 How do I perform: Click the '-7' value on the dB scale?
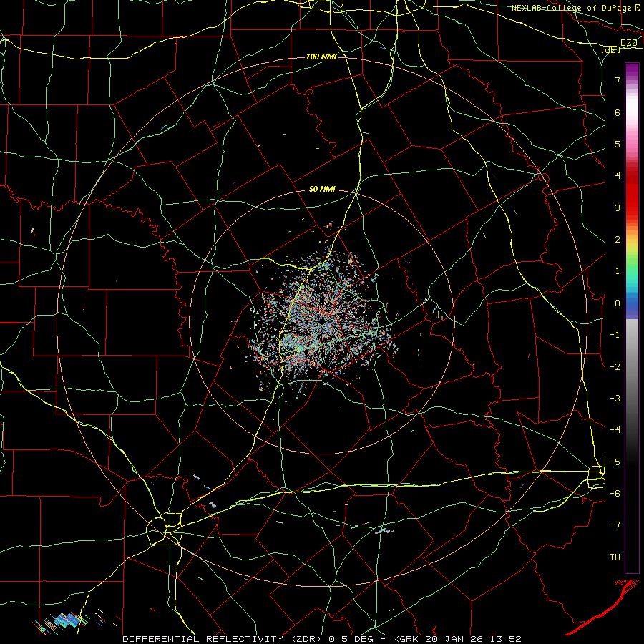point(615,525)
